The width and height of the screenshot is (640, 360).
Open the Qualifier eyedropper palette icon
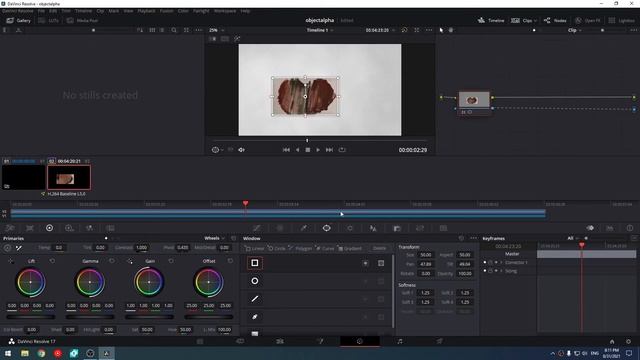coord(303,228)
